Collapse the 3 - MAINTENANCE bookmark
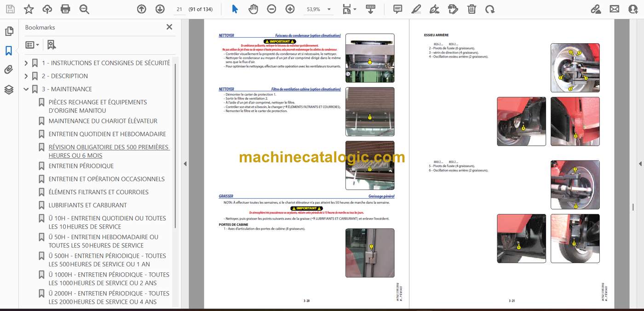Viewport: 644px width, 311px height. click(x=26, y=89)
